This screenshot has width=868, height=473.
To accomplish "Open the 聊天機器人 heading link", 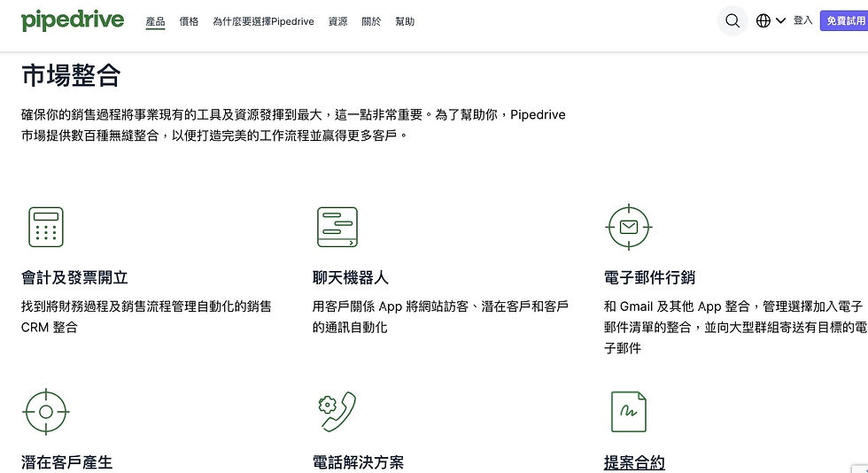I will coord(351,277).
